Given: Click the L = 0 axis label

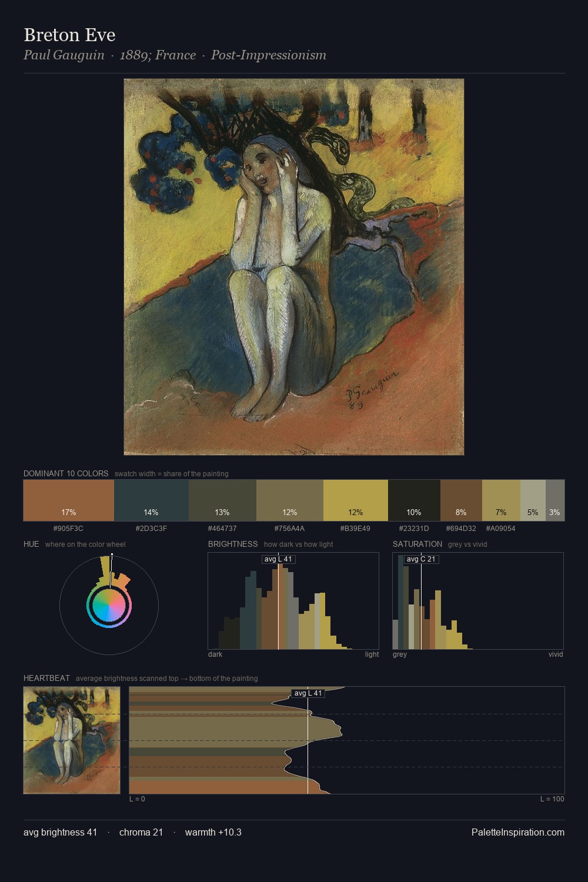Looking at the screenshot, I should pos(137,799).
